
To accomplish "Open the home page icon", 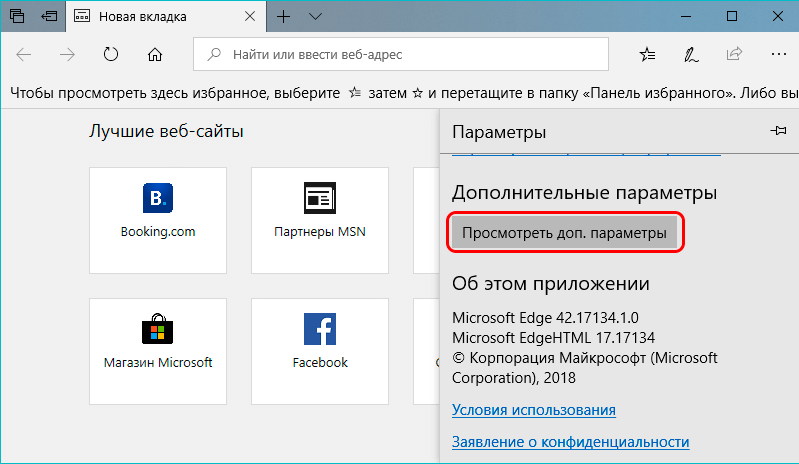I will click(x=155, y=54).
